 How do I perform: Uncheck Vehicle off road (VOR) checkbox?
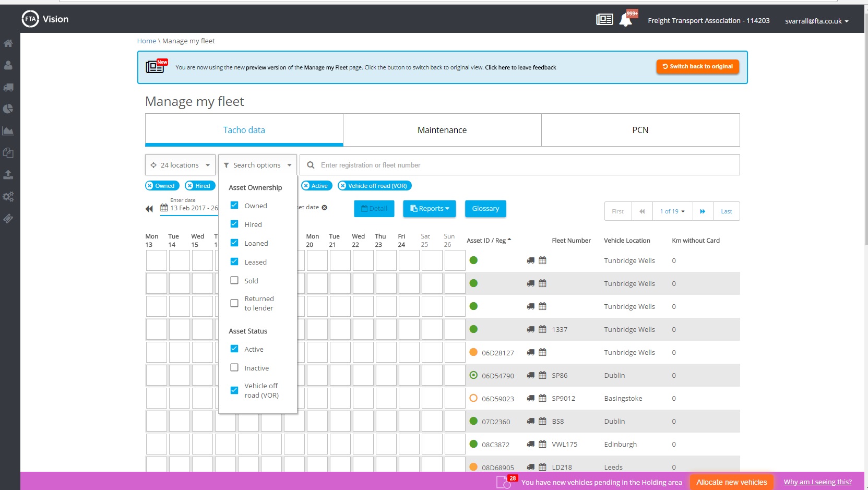click(234, 390)
